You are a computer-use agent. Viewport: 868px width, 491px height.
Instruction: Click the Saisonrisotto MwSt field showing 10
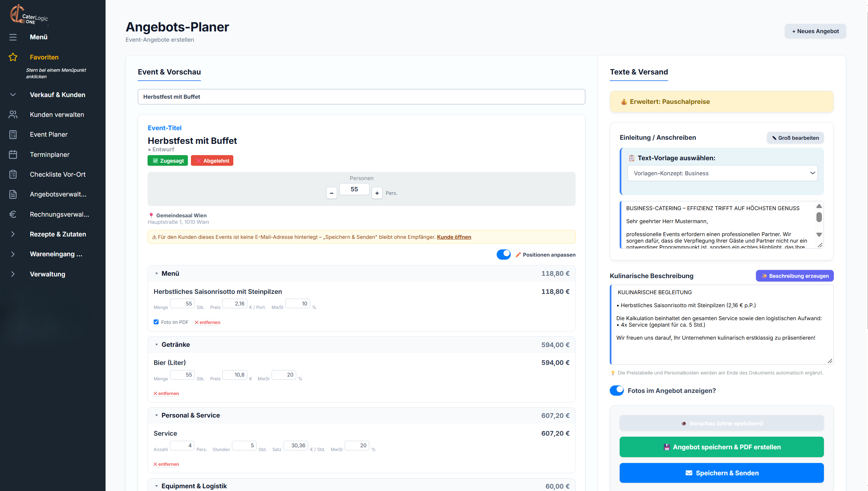(298, 303)
